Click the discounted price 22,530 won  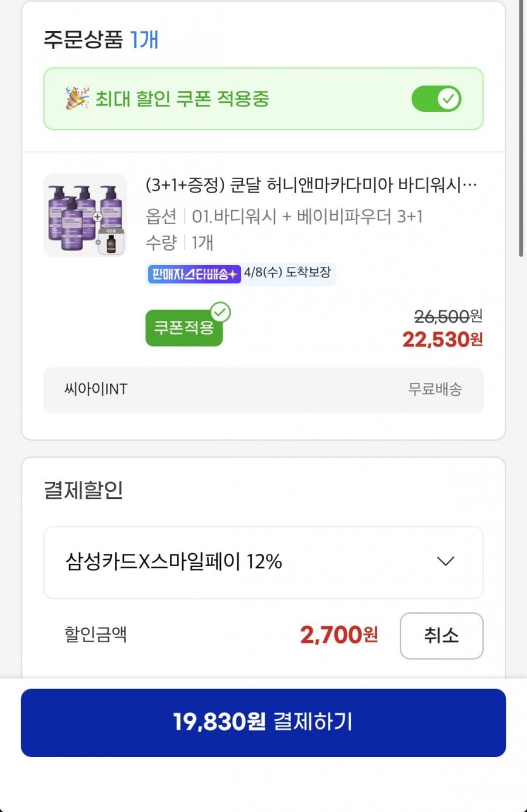pyautogui.click(x=442, y=340)
